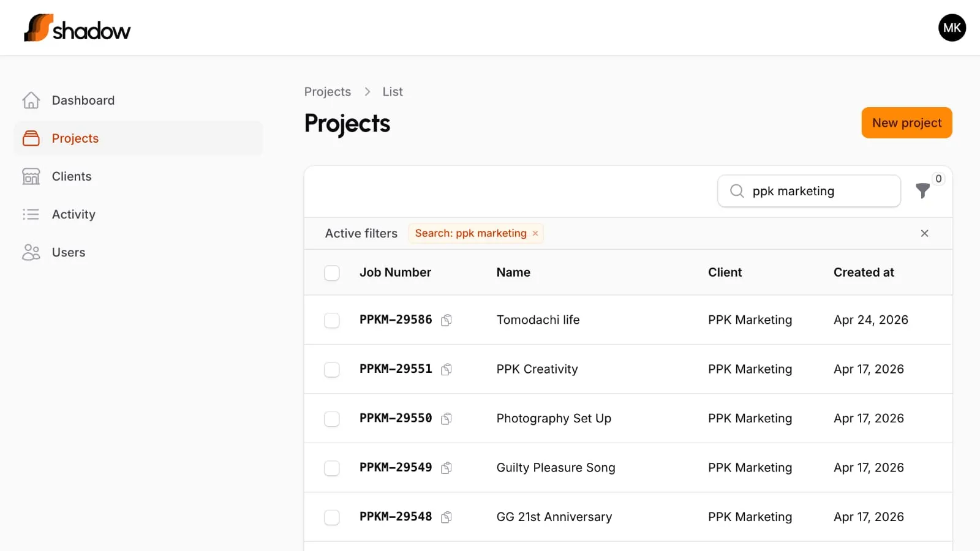Open Users in the sidebar
This screenshot has height=551, width=980.
click(x=138, y=252)
